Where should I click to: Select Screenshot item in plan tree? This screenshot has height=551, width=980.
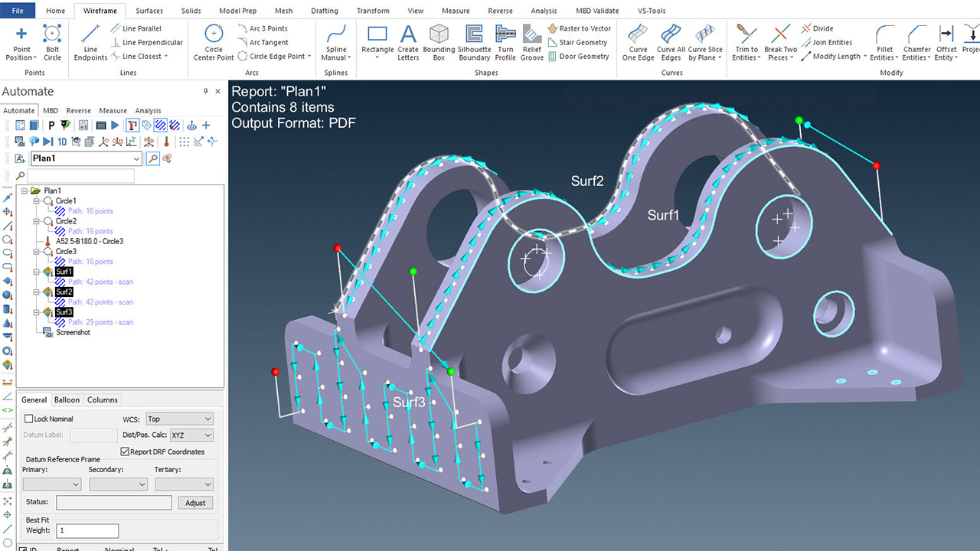pyautogui.click(x=73, y=332)
